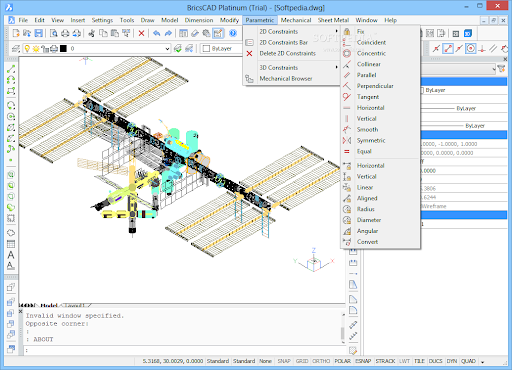Toggle QUAD in the status bar
This screenshot has height=370, width=512.
point(468,361)
